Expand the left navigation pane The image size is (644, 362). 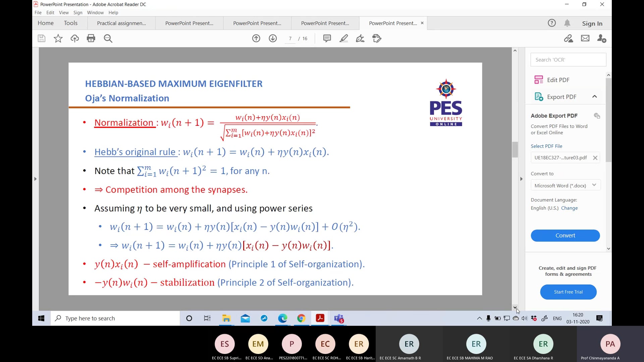pyautogui.click(x=36, y=179)
